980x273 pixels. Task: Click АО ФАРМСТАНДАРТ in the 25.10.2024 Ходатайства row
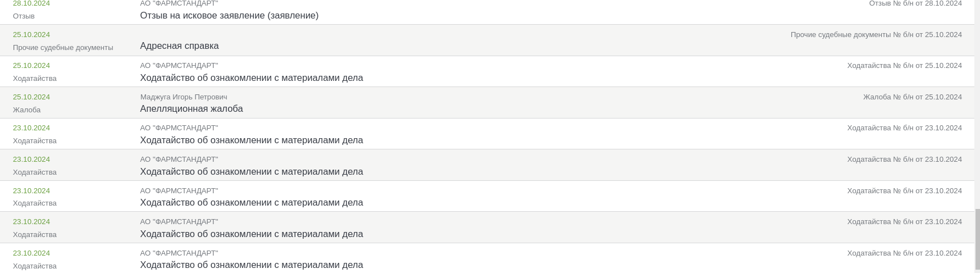click(179, 66)
